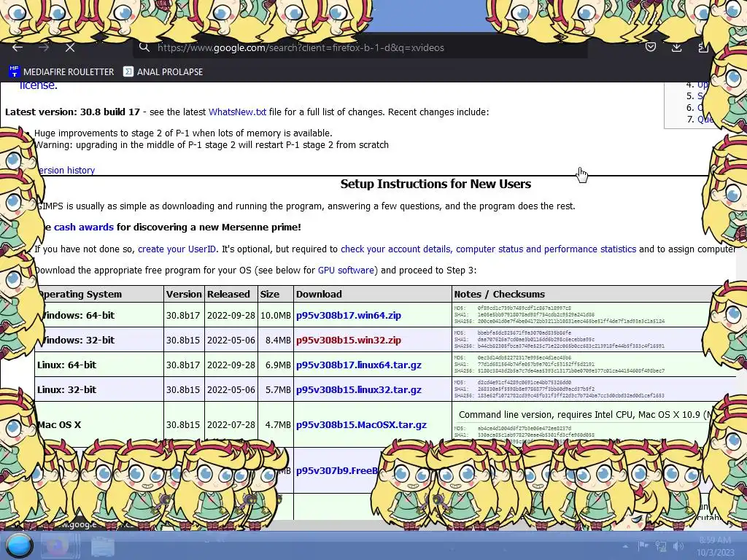The image size is (747, 560).
Task: Download p95v308b17.win64.zip
Action: click(x=348, y=315)
